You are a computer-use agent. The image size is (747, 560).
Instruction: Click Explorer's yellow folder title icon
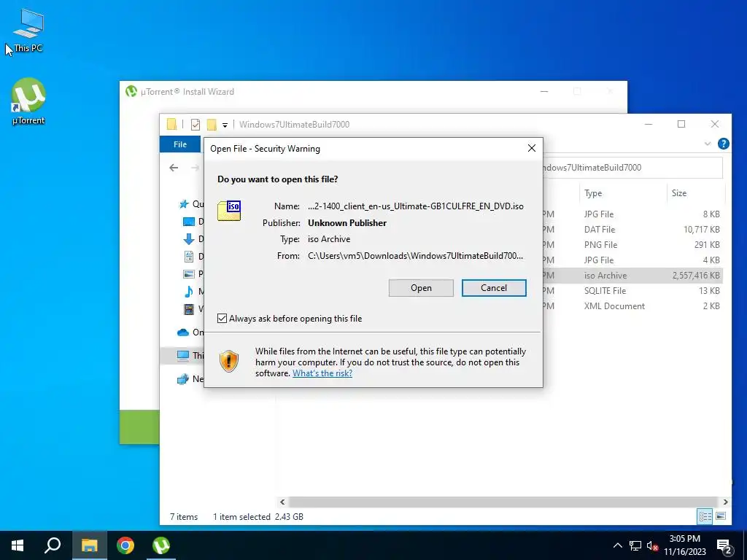(171, 124)
